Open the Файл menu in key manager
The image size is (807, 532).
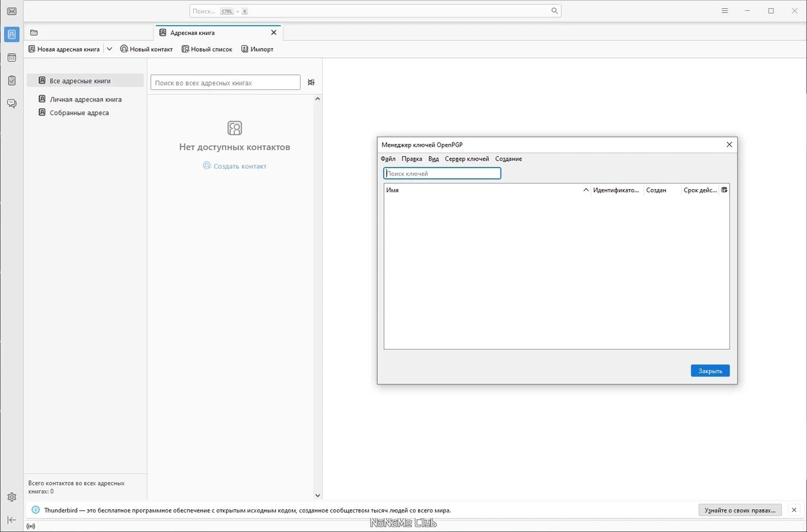pos(388,159)
